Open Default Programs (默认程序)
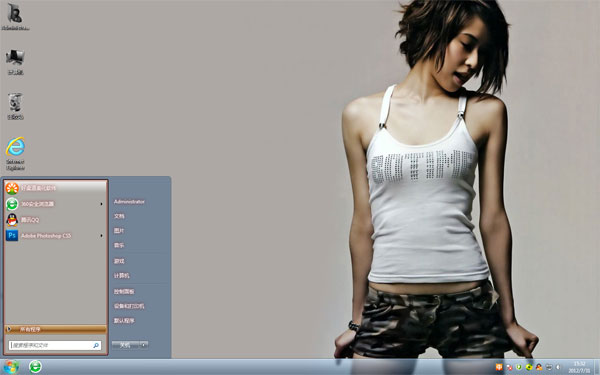 click(124, 321)
